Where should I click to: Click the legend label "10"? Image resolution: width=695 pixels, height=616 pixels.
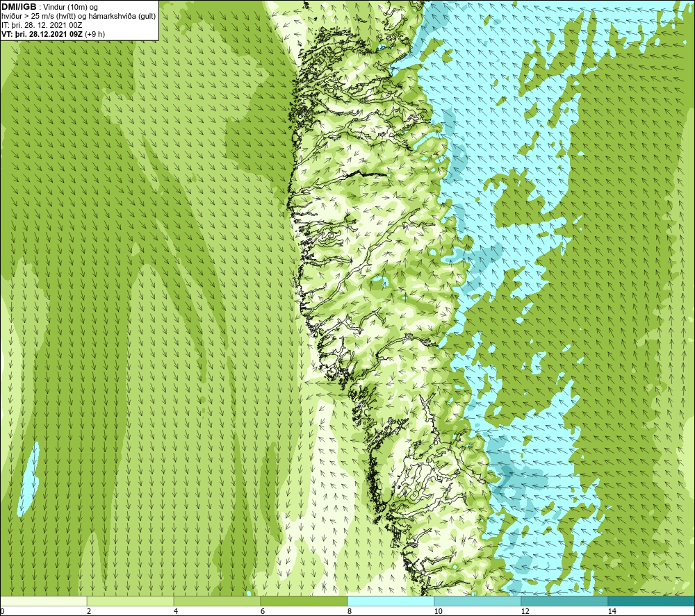coord(438,611)
